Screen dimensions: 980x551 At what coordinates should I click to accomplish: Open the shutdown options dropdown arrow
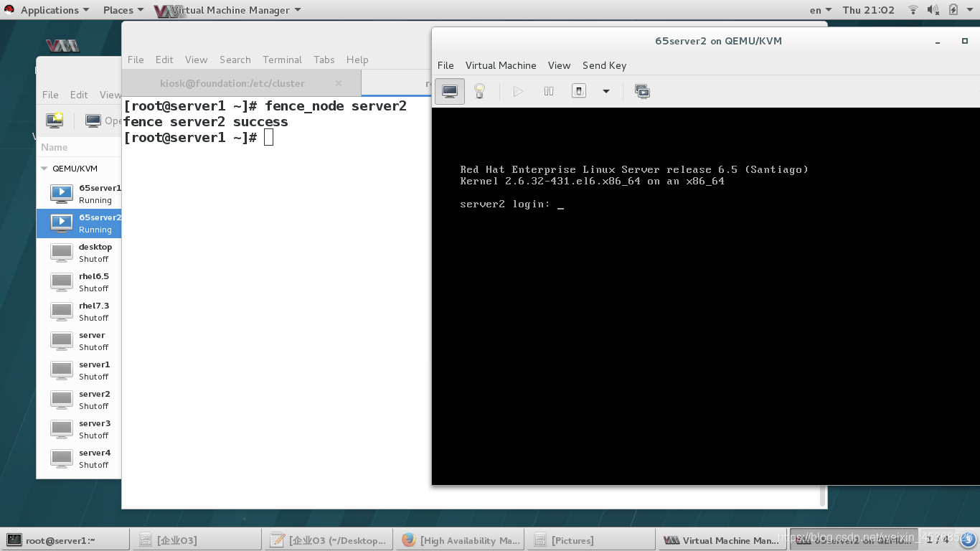click(x=606, y=91)
